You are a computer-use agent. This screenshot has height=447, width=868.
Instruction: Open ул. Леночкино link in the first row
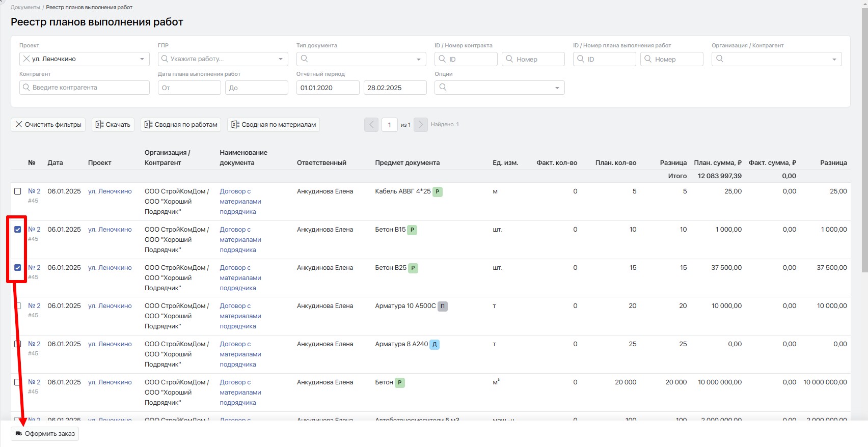(110, 191)
